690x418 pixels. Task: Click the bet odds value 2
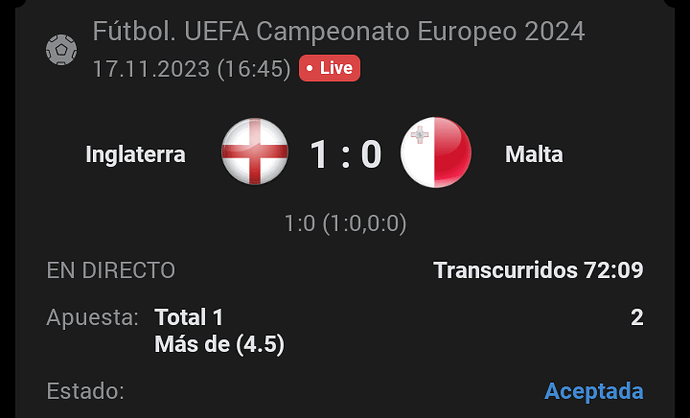click(x=637, y=317)
